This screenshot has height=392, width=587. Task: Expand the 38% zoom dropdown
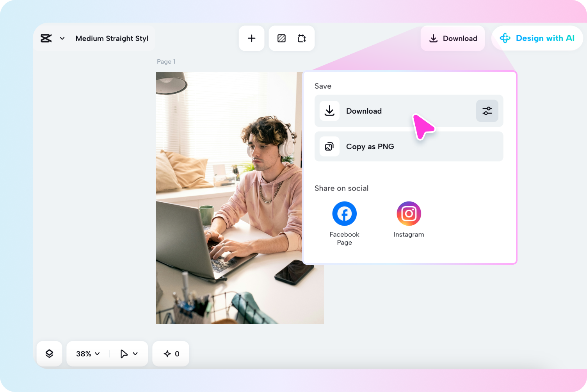click(x=88, y=354)
